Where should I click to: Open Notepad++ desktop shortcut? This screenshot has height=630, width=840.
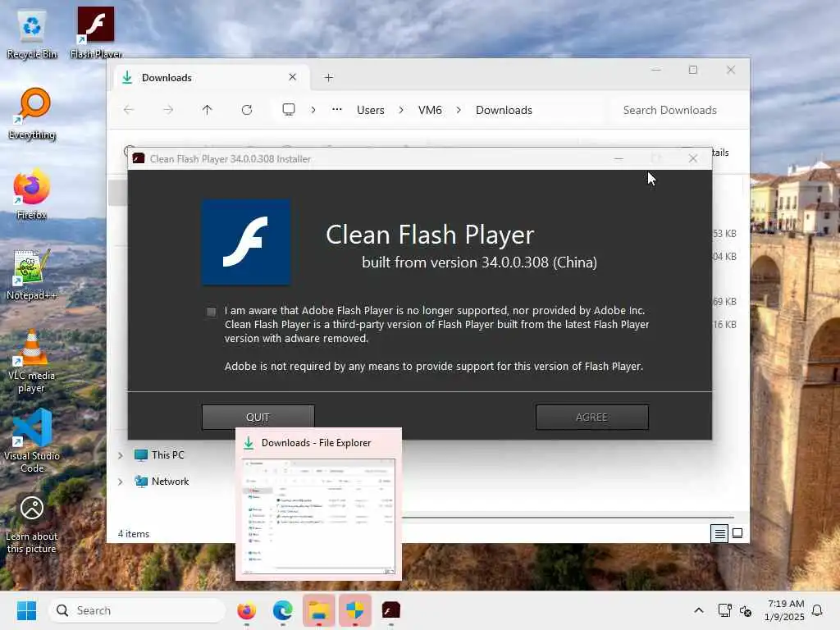(x=32, y=275)
